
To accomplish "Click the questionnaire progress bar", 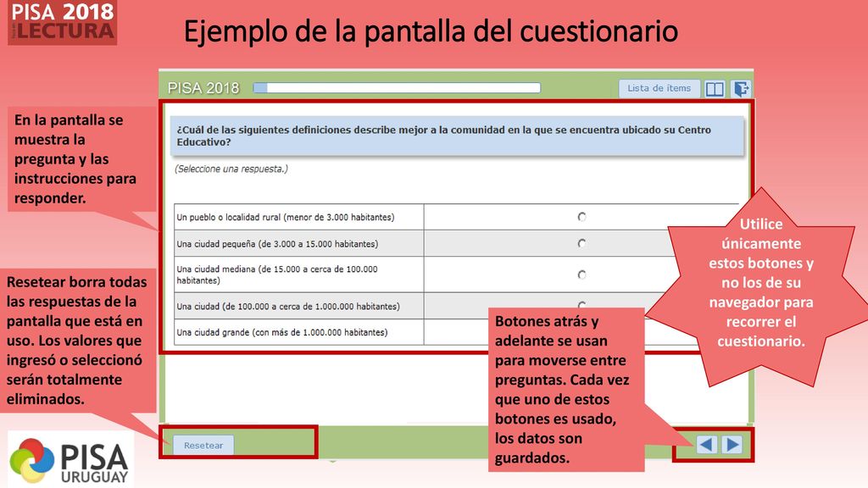I will [397, 88].
